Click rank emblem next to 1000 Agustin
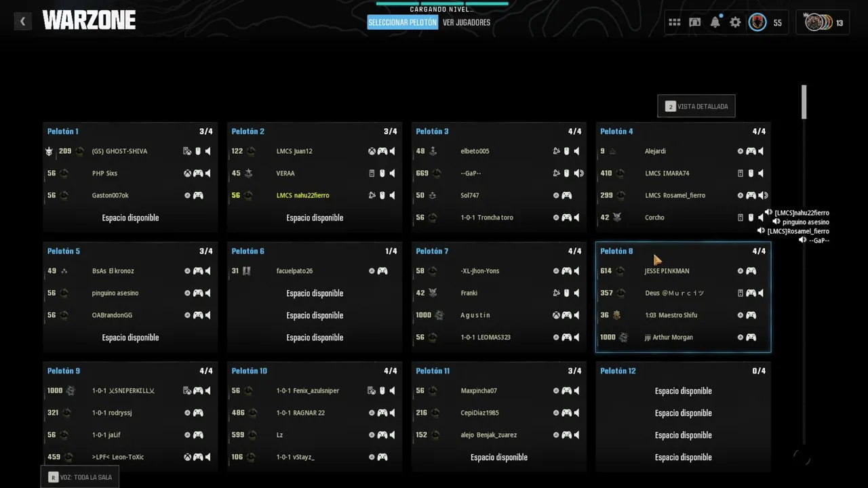The image size is (868, 488). click(439, 315)
